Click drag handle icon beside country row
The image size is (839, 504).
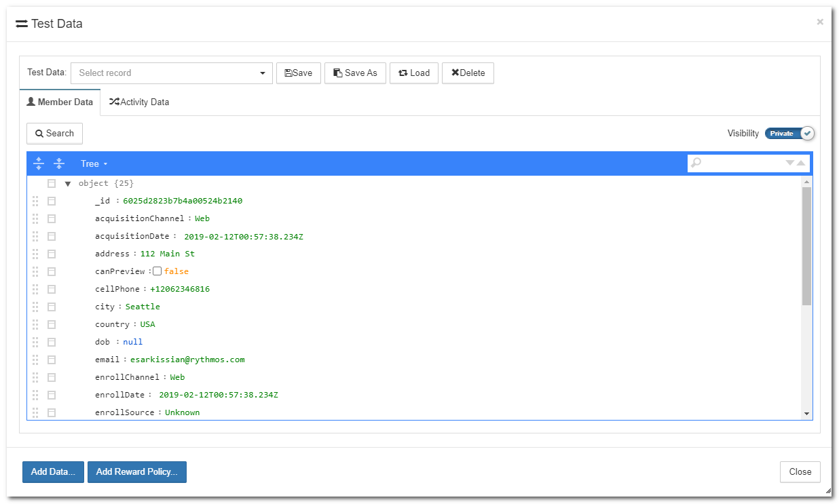point(35,324)
